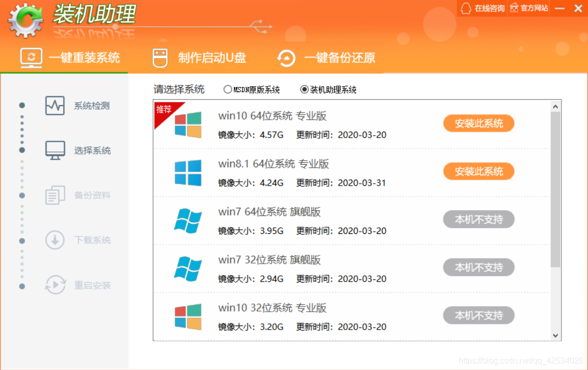Click the 制作启动U盘 USB drive icon
The image size is (588, 370).
160,58
